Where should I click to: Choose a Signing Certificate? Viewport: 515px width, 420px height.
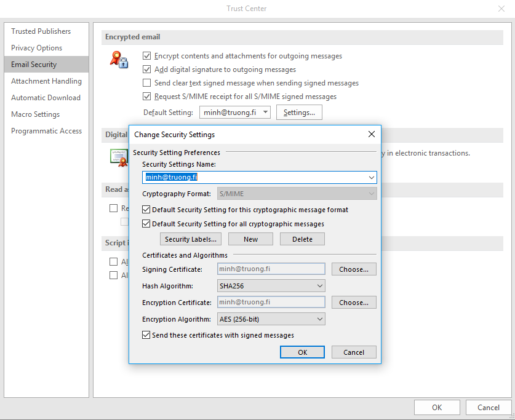[x=354, y=269]
